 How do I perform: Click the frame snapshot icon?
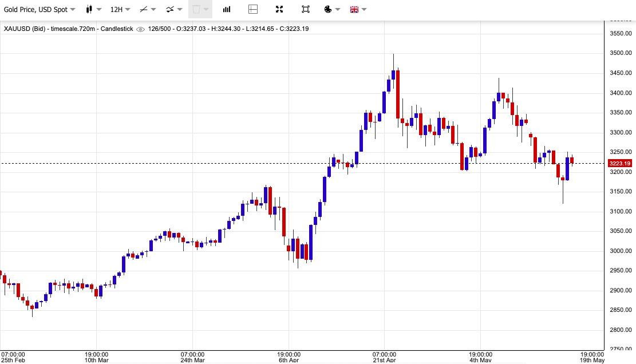(x=306, y=9)
